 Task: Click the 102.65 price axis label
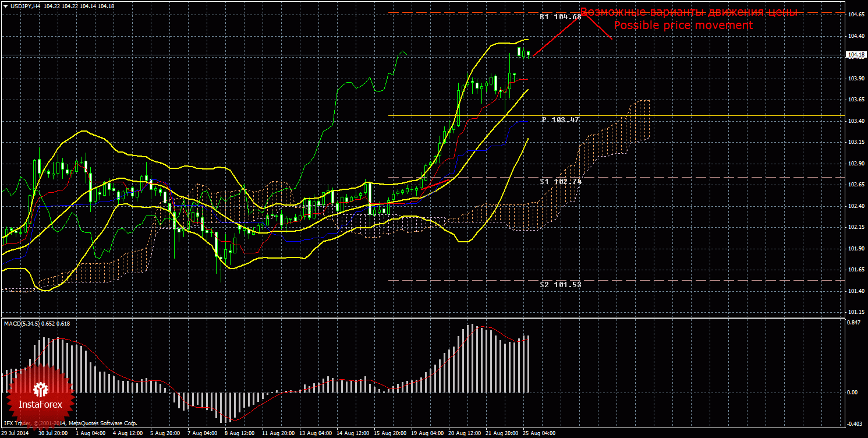pos(856,185)
